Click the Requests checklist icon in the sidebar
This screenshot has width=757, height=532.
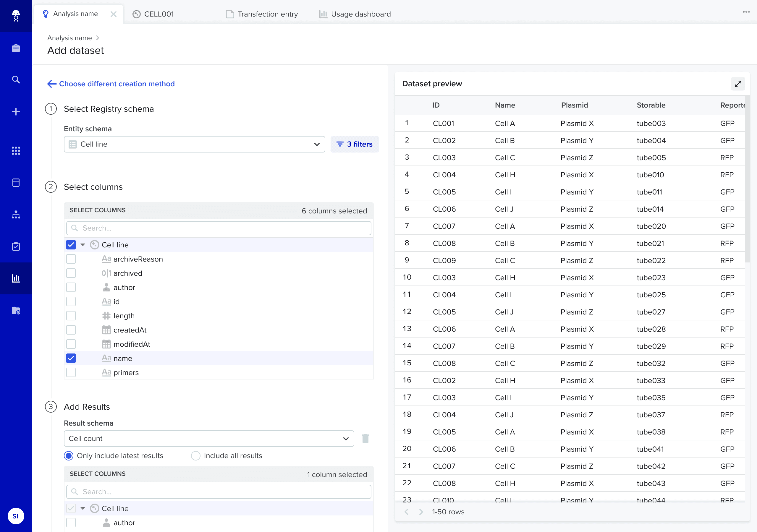pyautogui.click(x=16, y=246)
